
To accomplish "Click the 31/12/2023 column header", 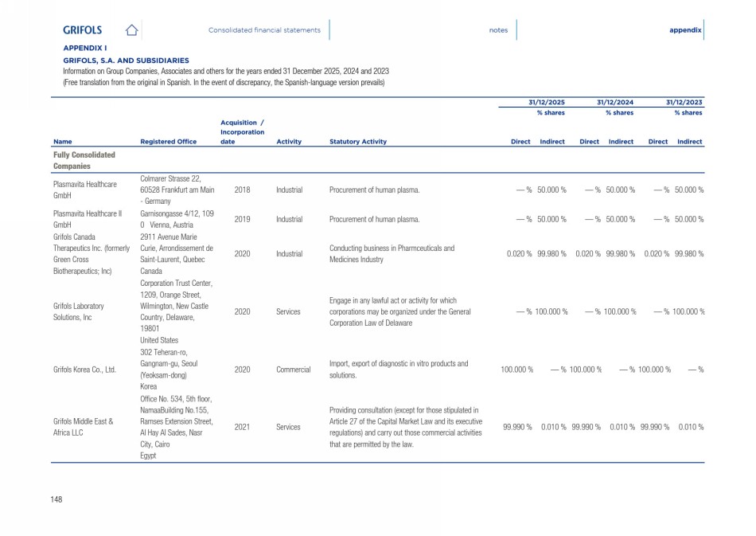I will pos(684,103).
